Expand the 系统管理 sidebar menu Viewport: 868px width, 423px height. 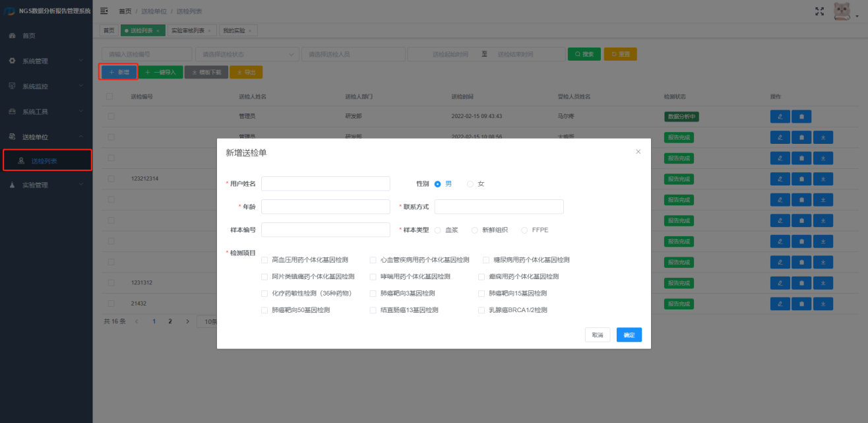click(46, 61)
